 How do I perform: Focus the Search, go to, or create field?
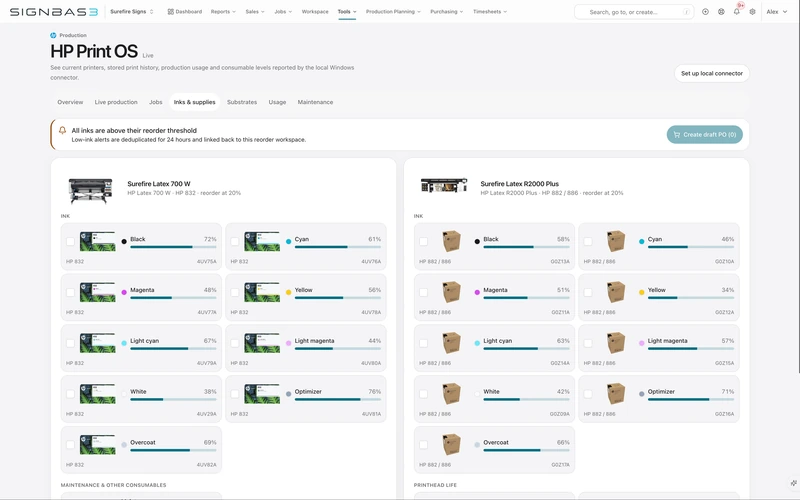coord(634,12)
